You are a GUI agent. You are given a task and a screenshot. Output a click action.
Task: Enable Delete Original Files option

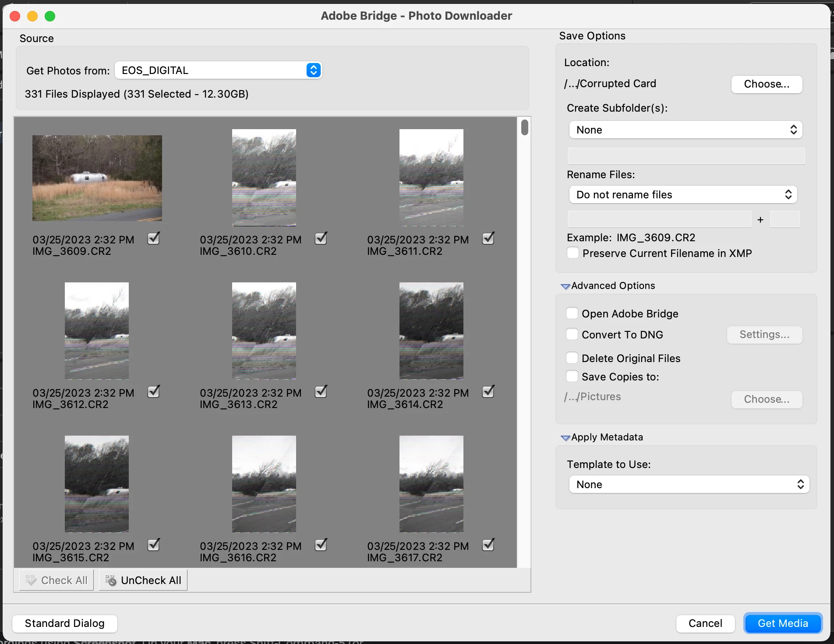click(572, 358)
